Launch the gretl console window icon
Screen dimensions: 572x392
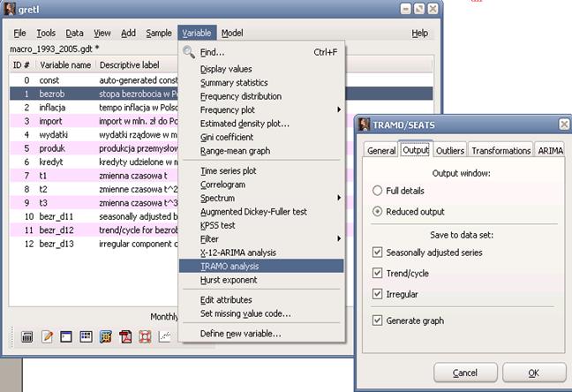coord(66,336)
